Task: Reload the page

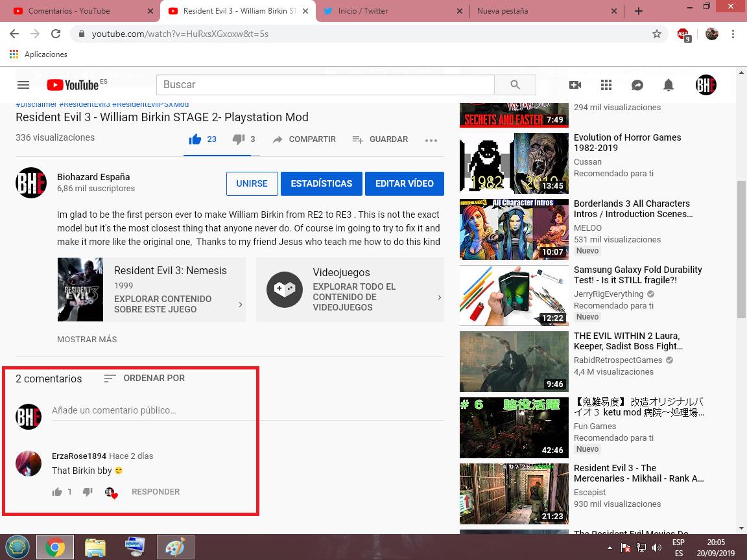Action: 56,34
